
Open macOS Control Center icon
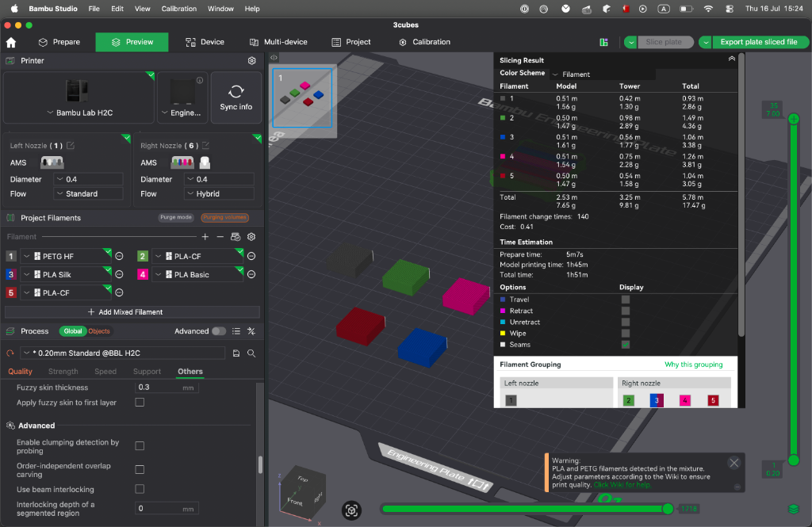click(730, 9)
